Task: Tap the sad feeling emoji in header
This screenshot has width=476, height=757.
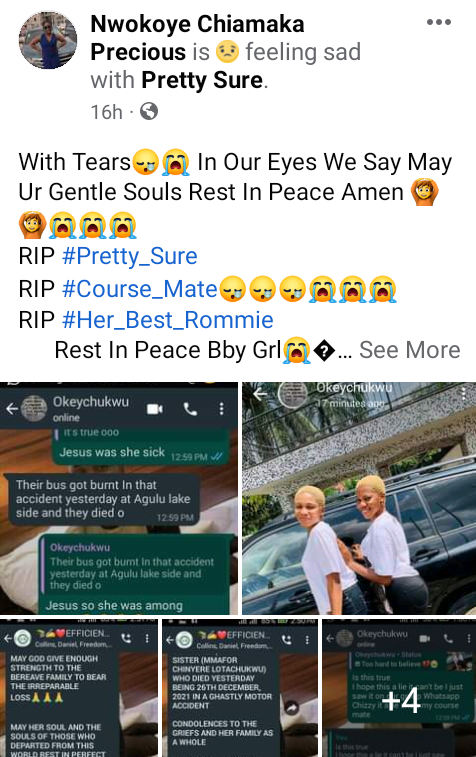Action: coord(227,52)
